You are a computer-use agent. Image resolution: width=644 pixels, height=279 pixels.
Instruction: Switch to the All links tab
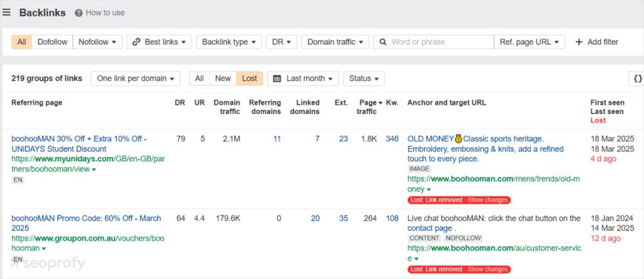point(199,79)
